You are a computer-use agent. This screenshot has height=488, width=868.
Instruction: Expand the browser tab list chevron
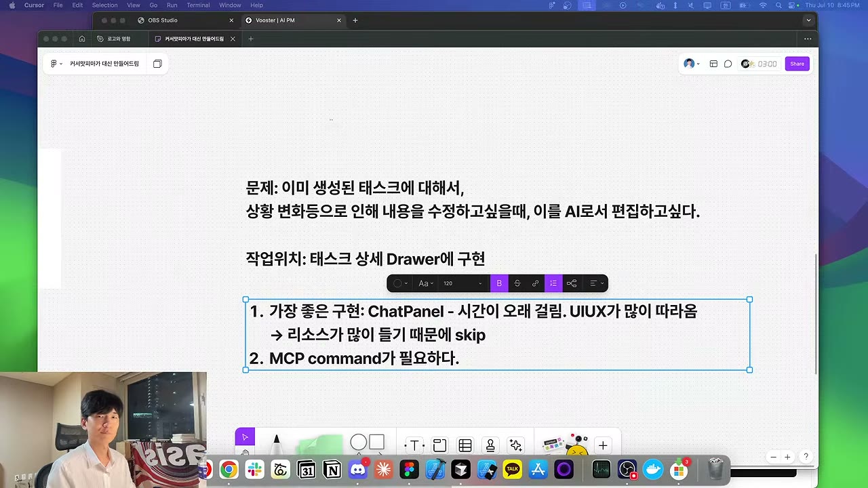[x=808, y=20]
